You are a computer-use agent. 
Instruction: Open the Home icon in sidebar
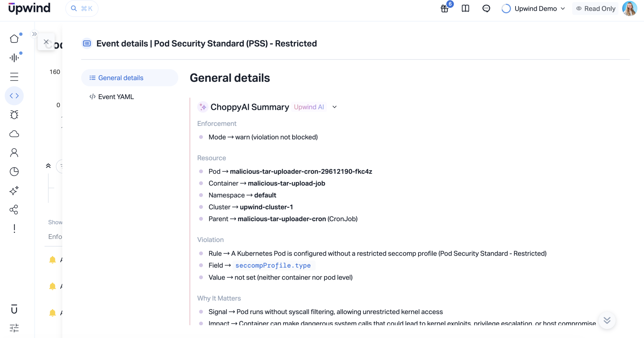[x=14, y=39]
